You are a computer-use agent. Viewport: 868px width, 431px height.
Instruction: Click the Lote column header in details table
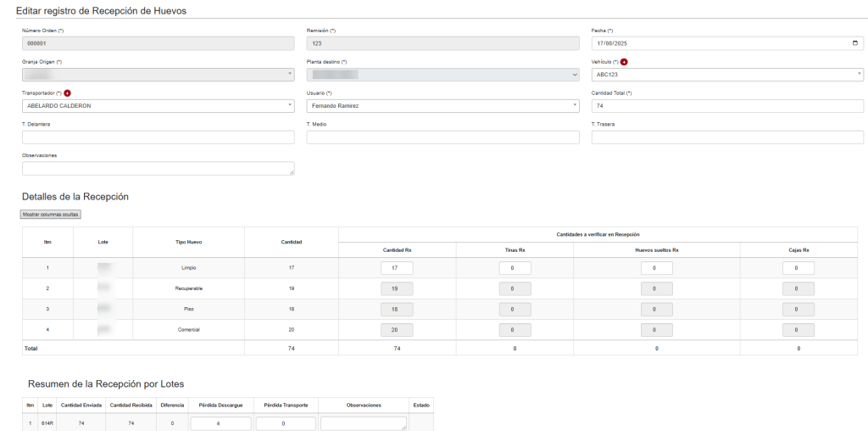pos(103,242)
